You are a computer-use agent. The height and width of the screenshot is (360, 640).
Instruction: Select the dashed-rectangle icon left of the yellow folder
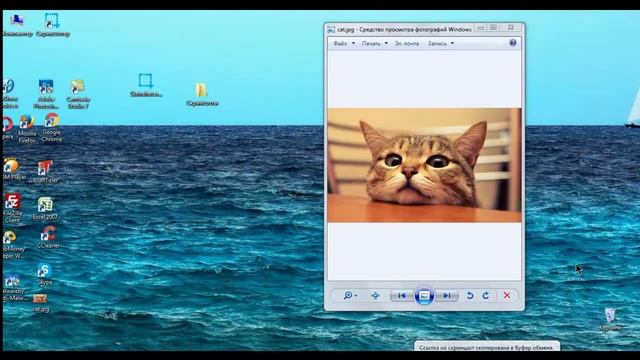pyautogui.click(x=146, y=85)
